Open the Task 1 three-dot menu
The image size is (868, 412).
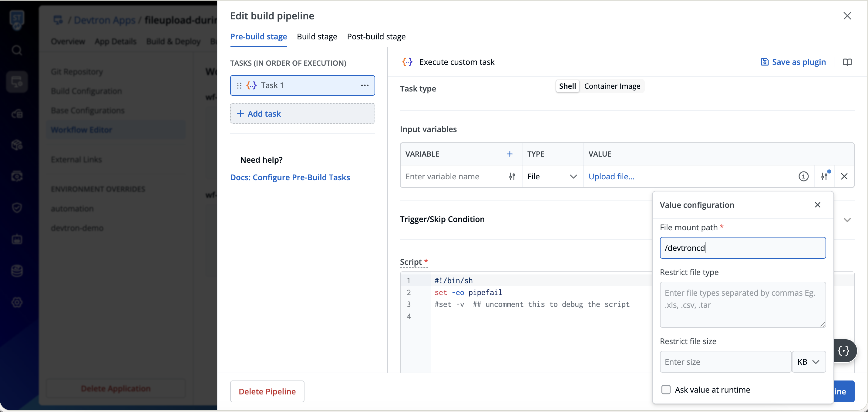(365, 85)
